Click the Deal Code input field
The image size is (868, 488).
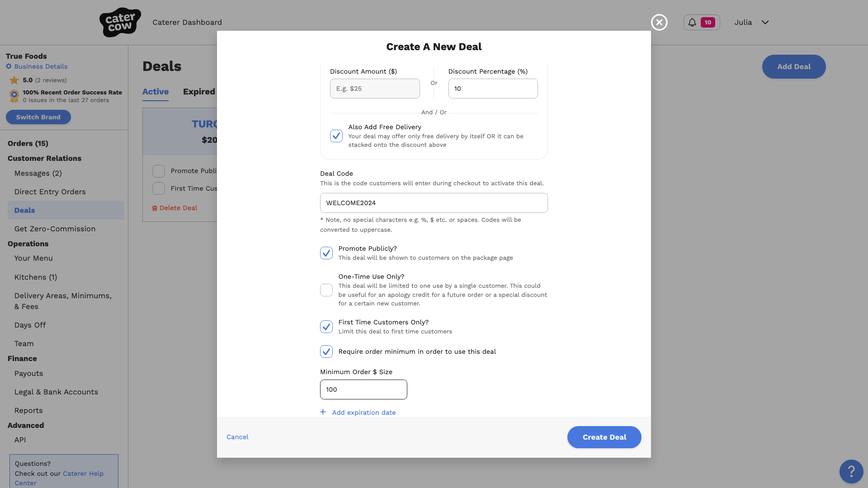(x=434, y=203)
